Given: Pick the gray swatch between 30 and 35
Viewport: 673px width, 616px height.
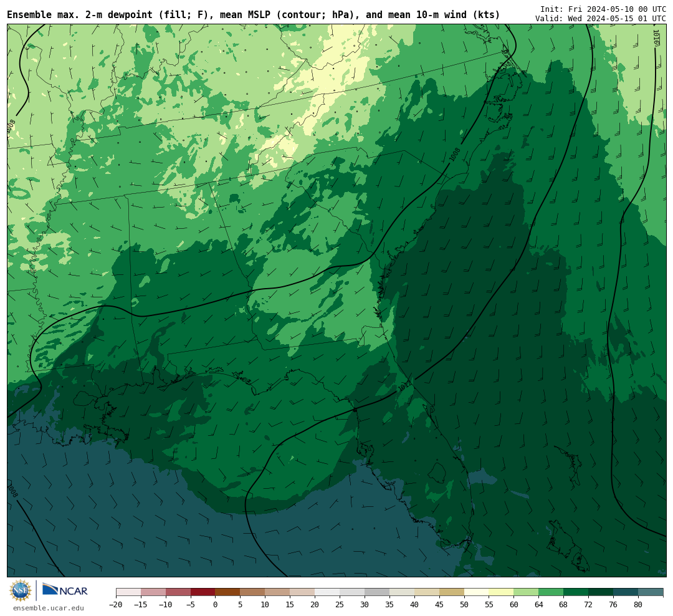Looking at the screenshot, I should 377,592.
